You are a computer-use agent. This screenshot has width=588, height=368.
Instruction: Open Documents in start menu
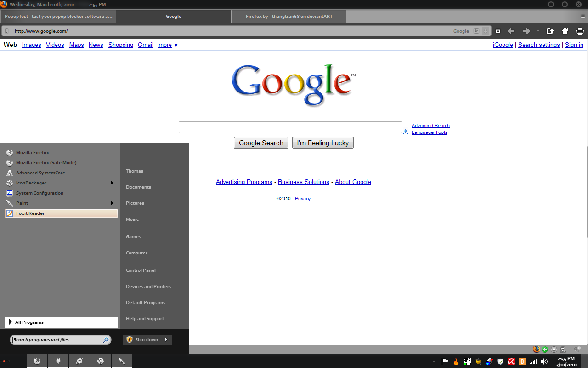tap(138, 187)
